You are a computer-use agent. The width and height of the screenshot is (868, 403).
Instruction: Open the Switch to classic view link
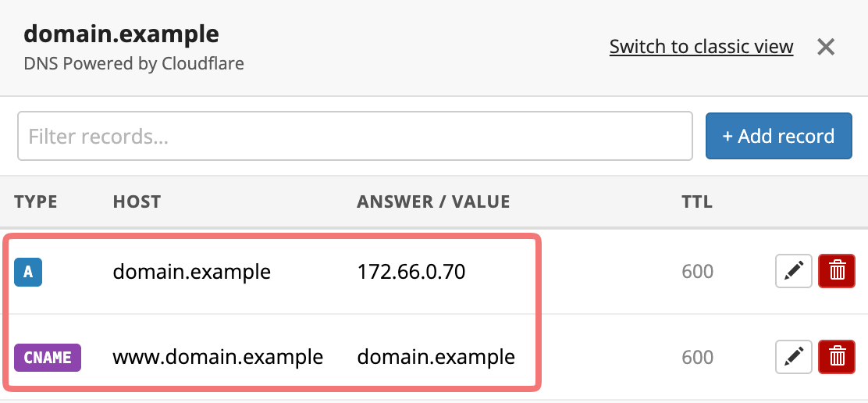click(x=702, y=47)
